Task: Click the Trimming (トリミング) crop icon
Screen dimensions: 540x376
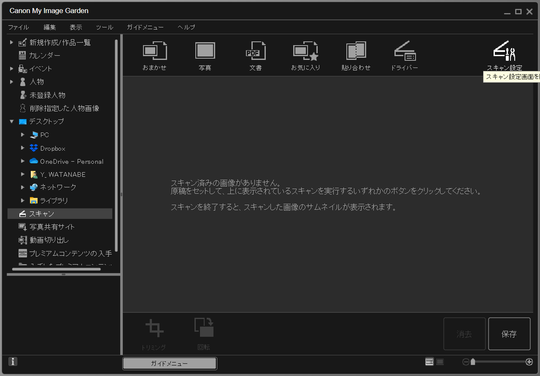Action: tap(154, 333)
